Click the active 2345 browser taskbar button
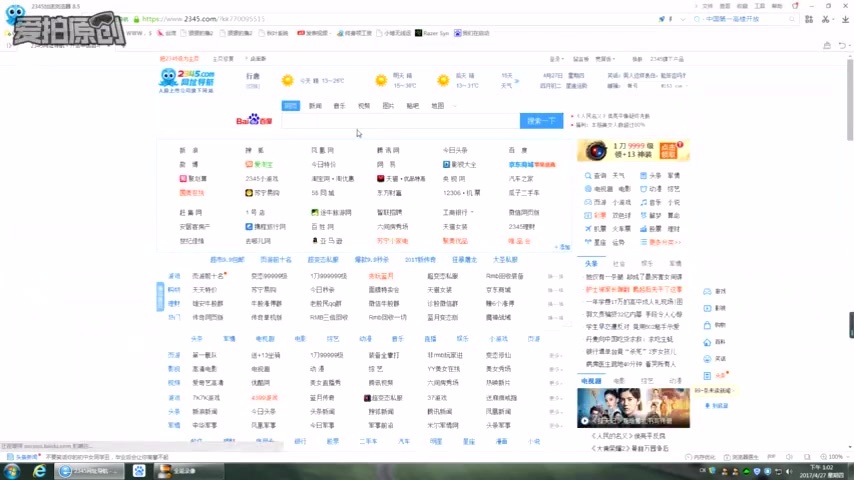Screen dimensions: 854x480 click(89, 471)
